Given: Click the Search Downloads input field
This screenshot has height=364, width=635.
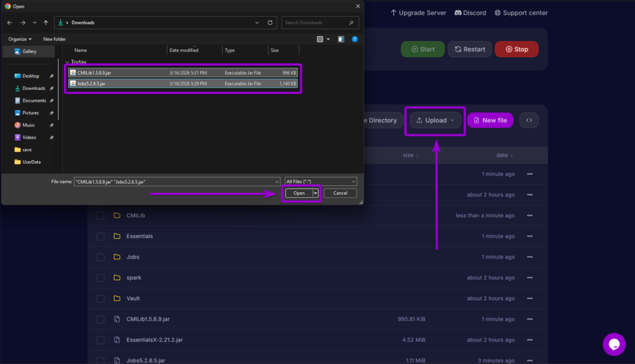Looking at the screenshot, I should pos(316,22).
